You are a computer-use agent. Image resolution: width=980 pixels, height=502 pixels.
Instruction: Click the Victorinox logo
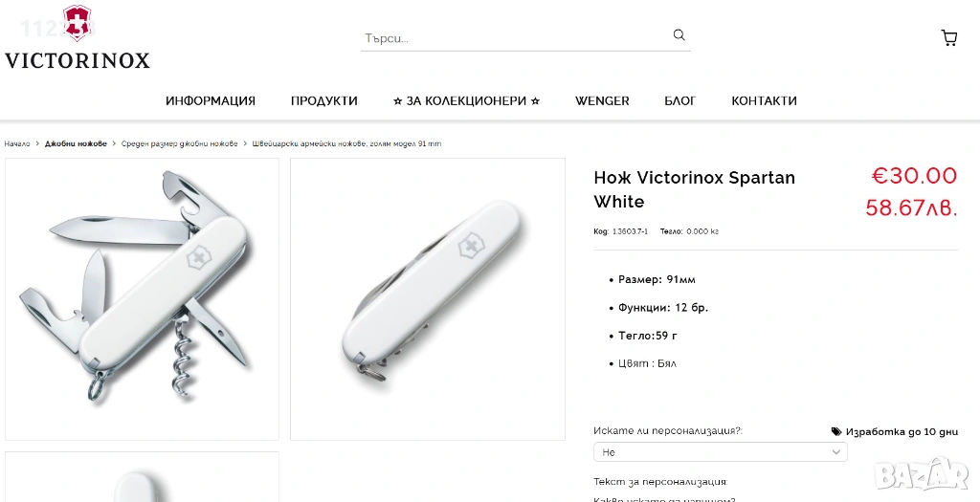78,37
